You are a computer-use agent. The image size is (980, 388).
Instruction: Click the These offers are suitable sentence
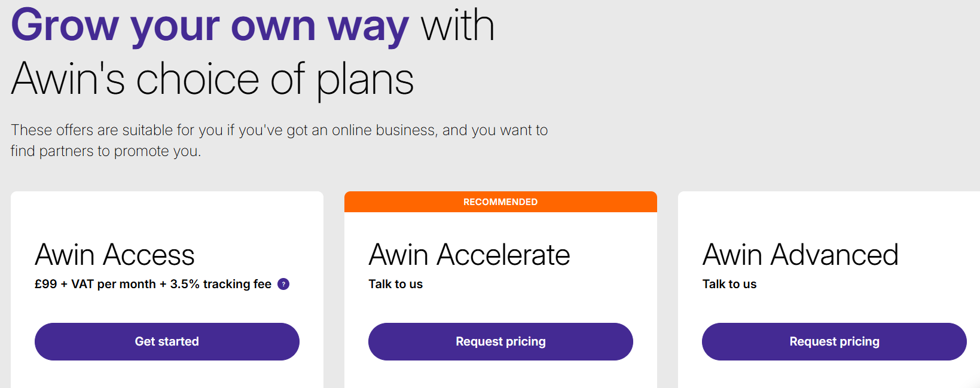(279, 130)
